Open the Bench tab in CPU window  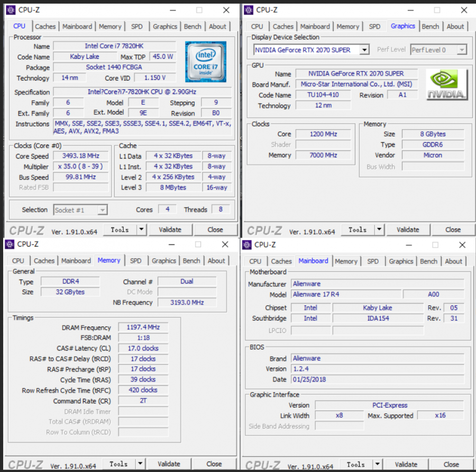coord(193,27)
